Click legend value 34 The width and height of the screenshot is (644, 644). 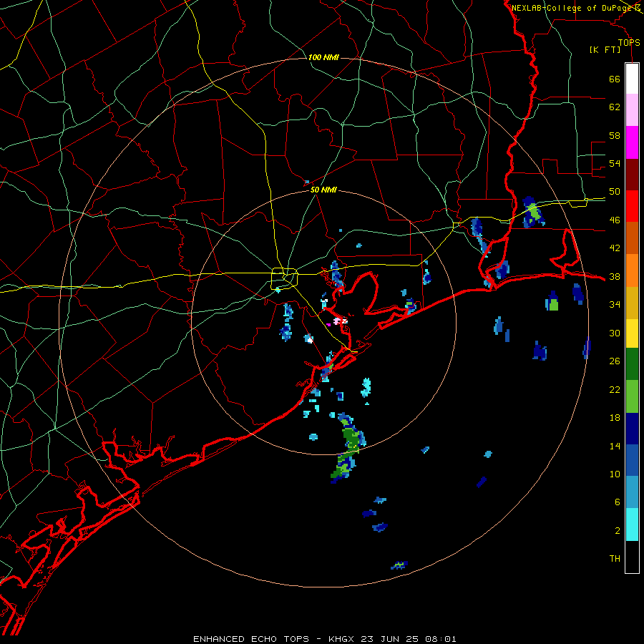point(615,305)
